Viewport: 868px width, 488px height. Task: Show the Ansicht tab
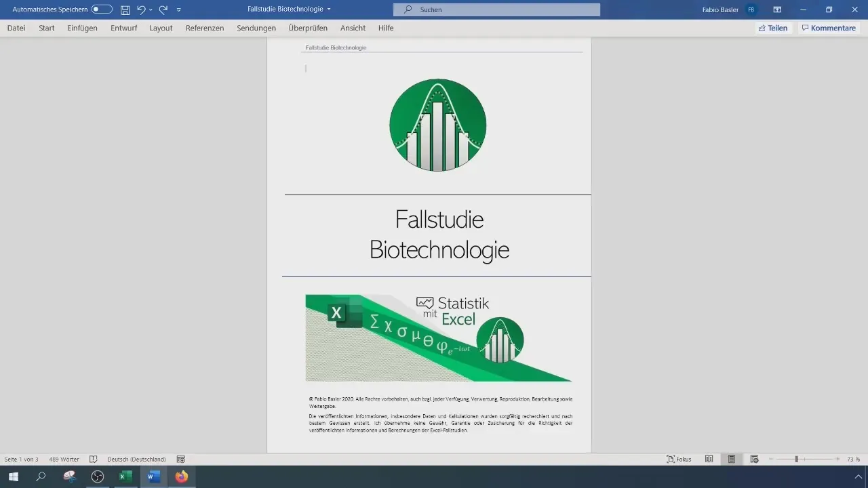353,28
